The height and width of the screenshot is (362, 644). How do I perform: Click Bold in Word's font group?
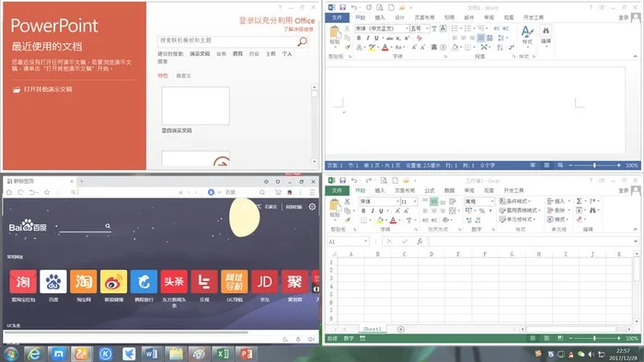359,38
